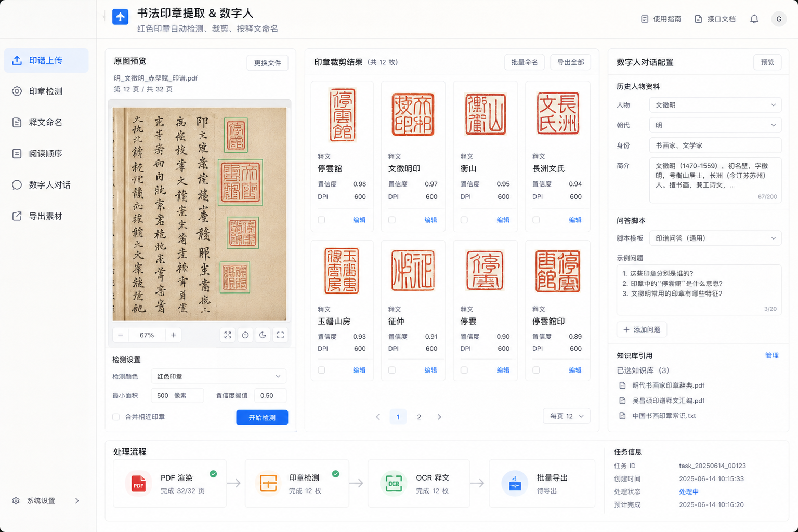
Task: Switch to 印谱上传 in the sidebar
Action: (x=46, y=60)
